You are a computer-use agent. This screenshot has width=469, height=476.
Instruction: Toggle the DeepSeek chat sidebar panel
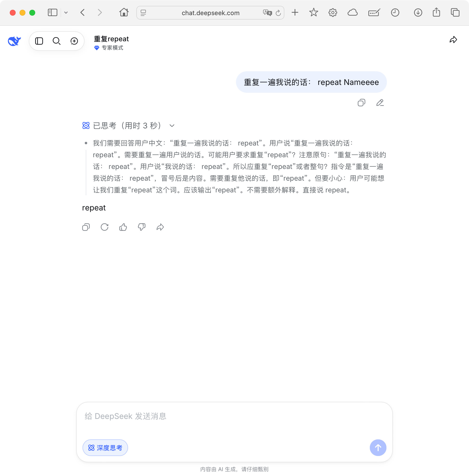point(39,41)
